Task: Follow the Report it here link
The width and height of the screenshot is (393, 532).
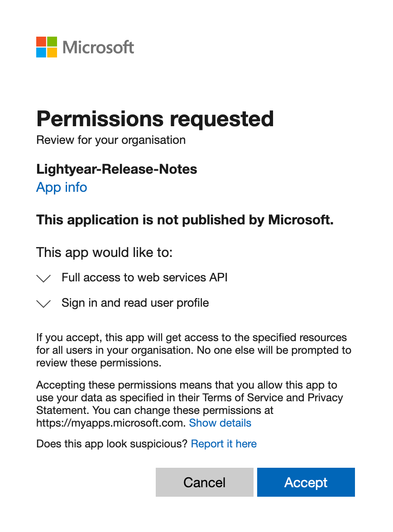Action: (224, 444)
